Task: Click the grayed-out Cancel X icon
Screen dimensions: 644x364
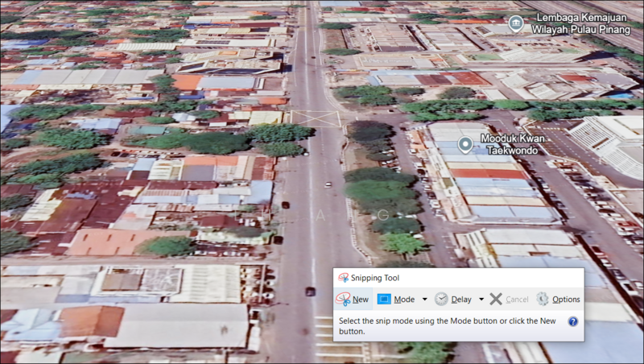Action: click(x=496, y=299)
